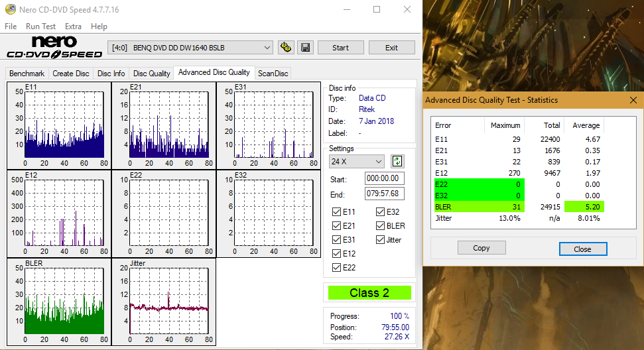Viewport: 644px width, 350px height.
Task: Switch to the Disc Info tab
Action: click(111, 74)
